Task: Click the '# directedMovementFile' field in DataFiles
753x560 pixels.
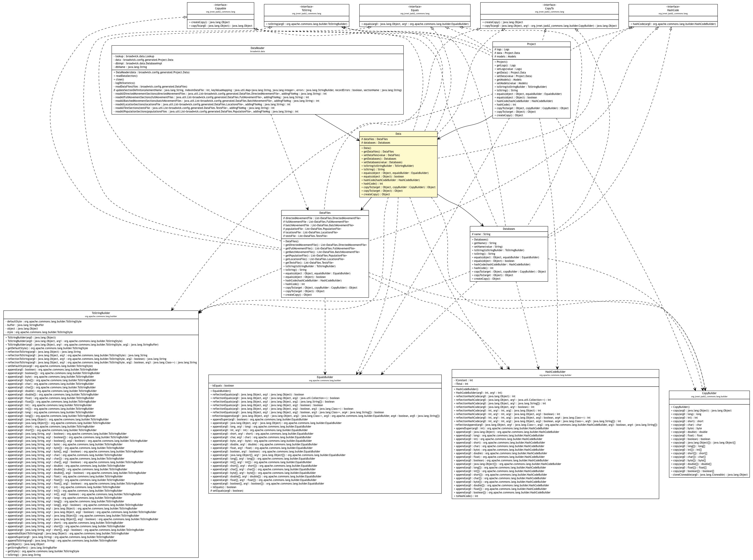Action: tap(322, 218)
